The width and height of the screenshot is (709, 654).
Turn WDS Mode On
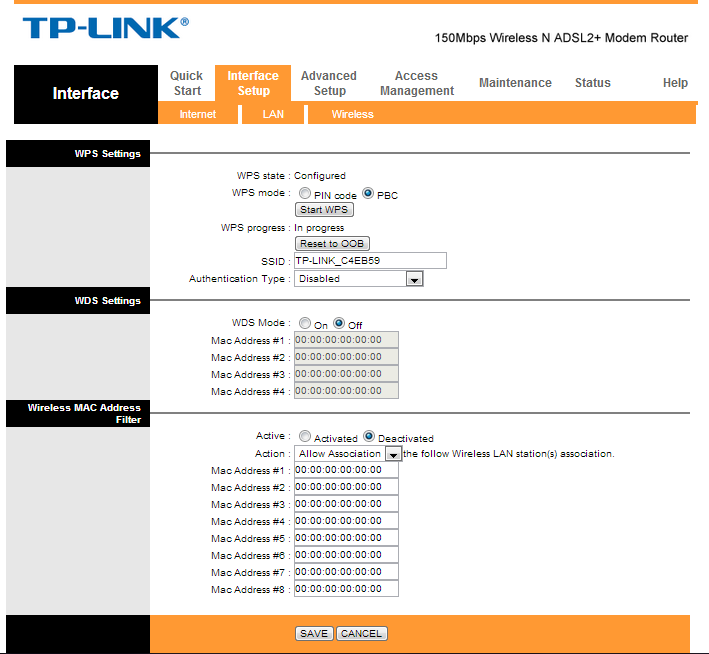[x=305, y=323]
